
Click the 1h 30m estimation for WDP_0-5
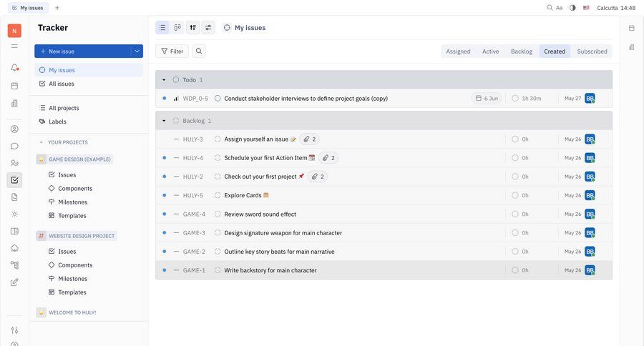[527, 99]
